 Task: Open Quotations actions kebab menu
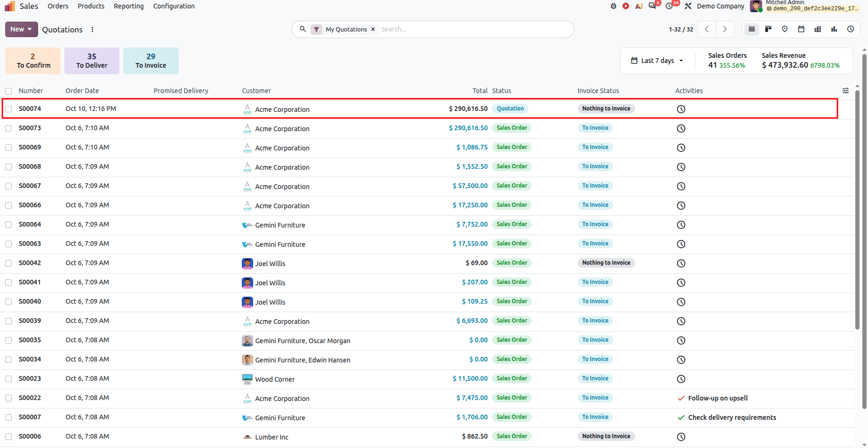pos(93,30)
